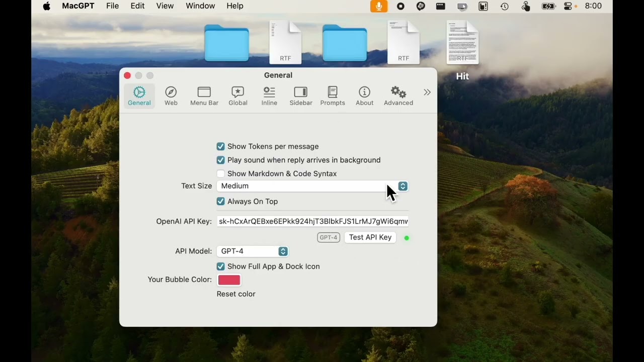Open the General settings tab
Image resolution: width=644 pixels, height=362 pixels.
pyautogui.click(x=139, y=96)
